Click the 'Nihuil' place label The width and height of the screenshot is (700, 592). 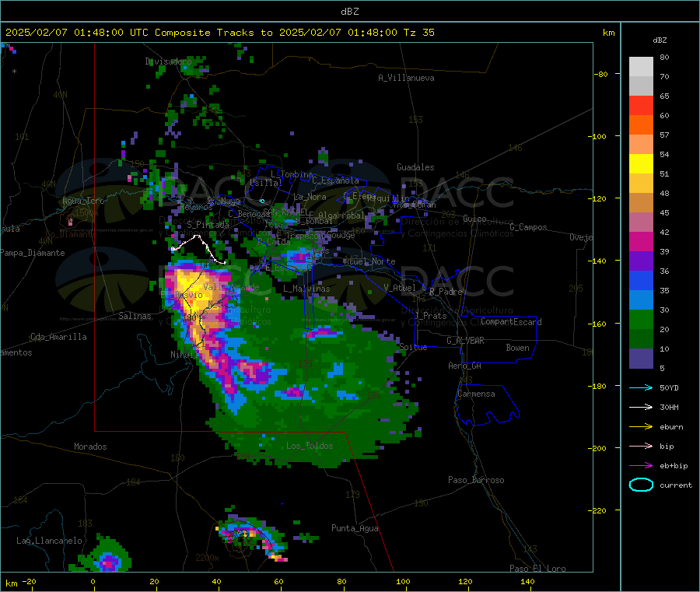pos(184,355)
